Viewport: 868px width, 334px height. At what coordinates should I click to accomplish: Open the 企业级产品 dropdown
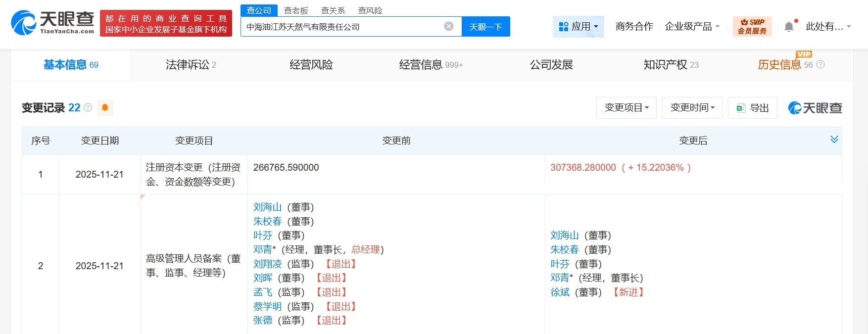[691, 27]
